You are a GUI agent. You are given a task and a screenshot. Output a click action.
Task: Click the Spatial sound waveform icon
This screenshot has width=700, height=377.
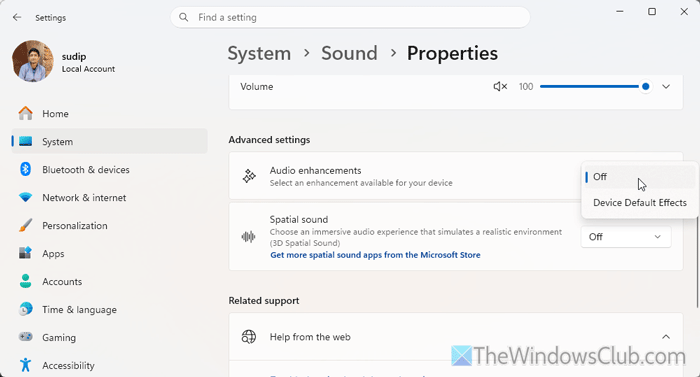(x=249, y=237)
